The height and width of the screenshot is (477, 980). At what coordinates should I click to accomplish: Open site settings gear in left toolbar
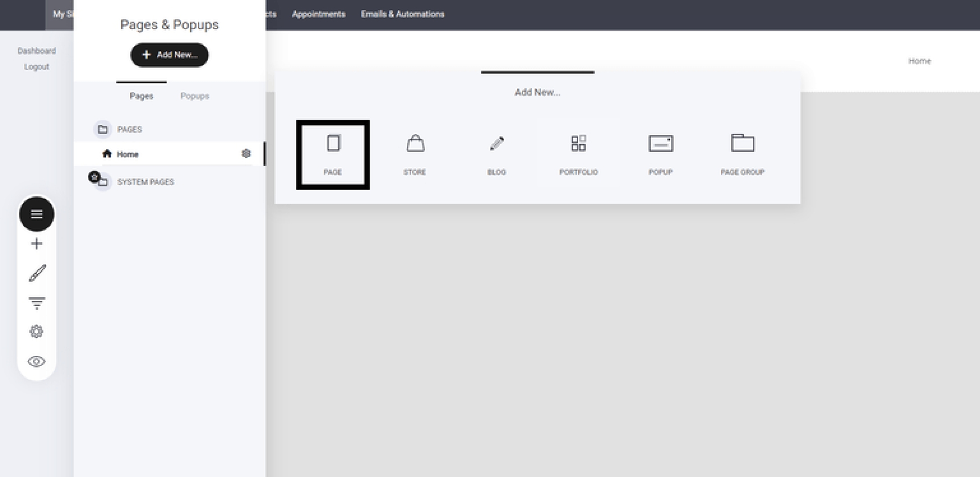[36, 332]
